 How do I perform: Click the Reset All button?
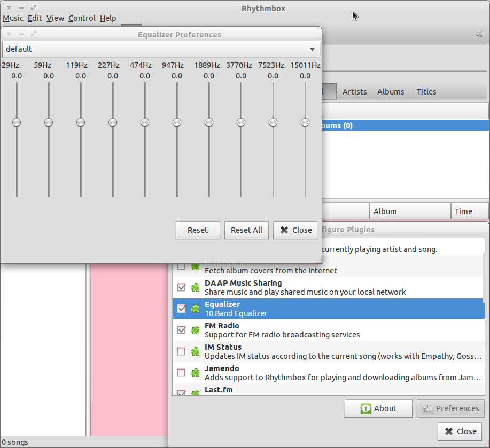coord(246,230)
